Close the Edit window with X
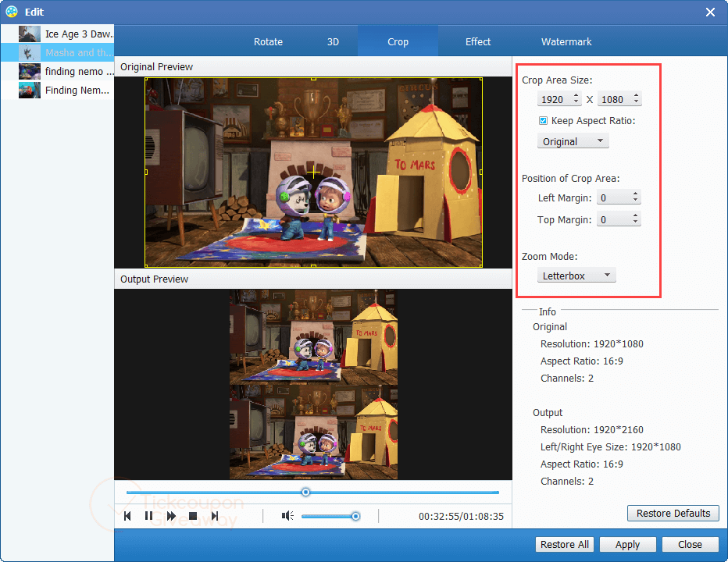 click(x=710, y=12)
